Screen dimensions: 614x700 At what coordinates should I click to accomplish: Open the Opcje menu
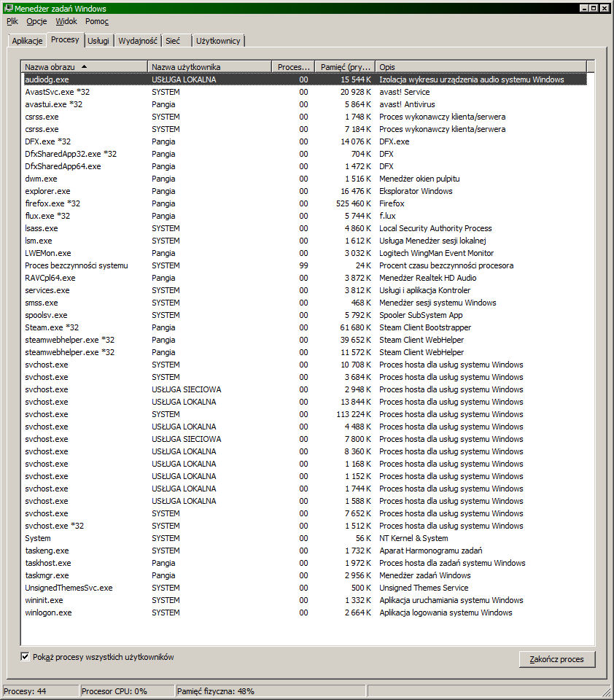(x=36, y=21)
